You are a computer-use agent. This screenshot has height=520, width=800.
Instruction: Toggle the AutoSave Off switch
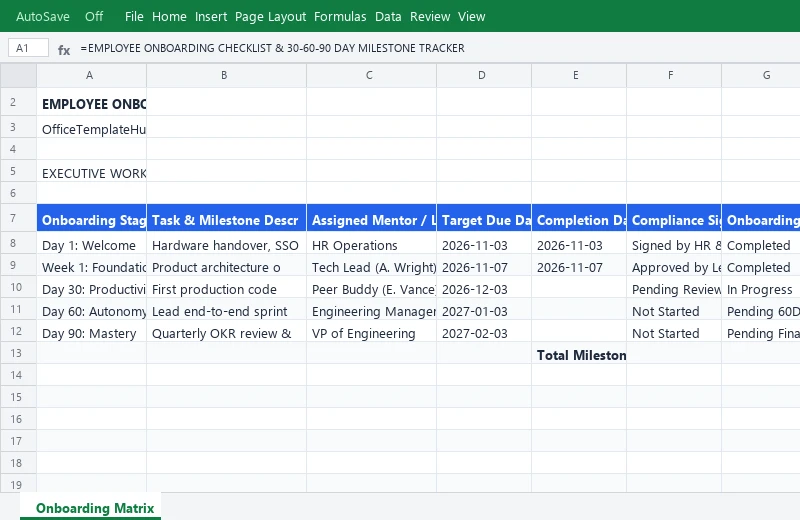[94, 16]
